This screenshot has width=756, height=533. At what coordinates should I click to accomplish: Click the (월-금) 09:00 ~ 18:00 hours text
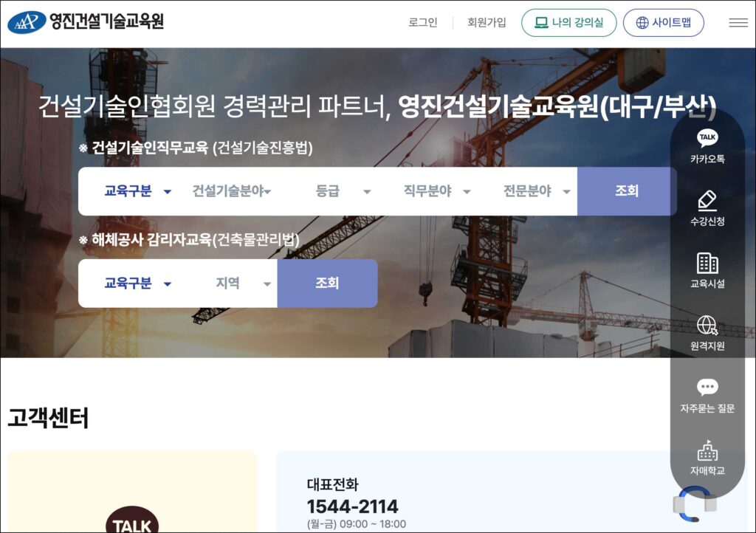357,524
